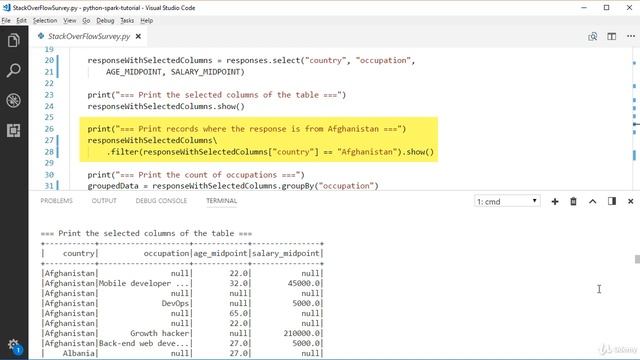The image size is (640, 360).
Task: Open the Tasks menu
Action: 127,20
